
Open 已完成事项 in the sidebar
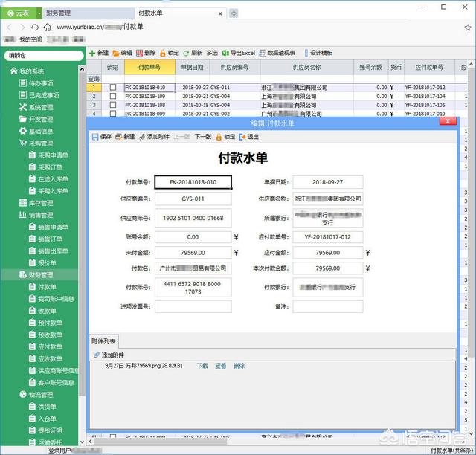(39, 95)
